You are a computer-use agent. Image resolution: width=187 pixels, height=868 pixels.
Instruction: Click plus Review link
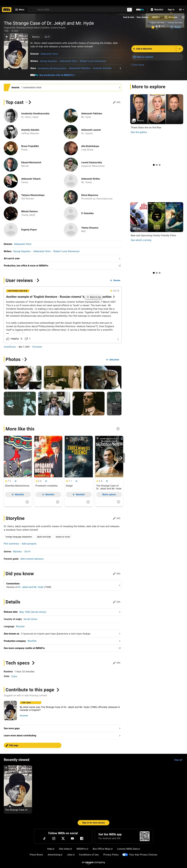coord(115,280)
